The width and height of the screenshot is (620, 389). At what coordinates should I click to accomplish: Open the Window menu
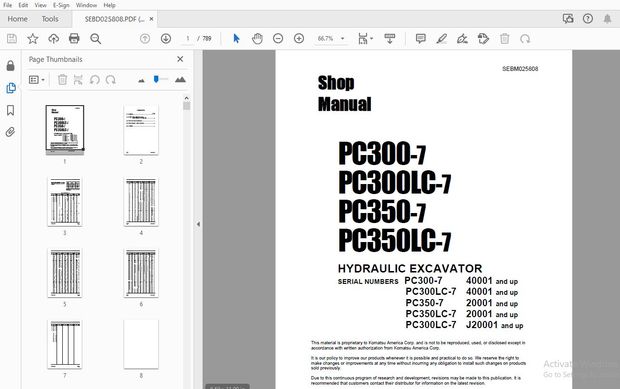(86, 5)
